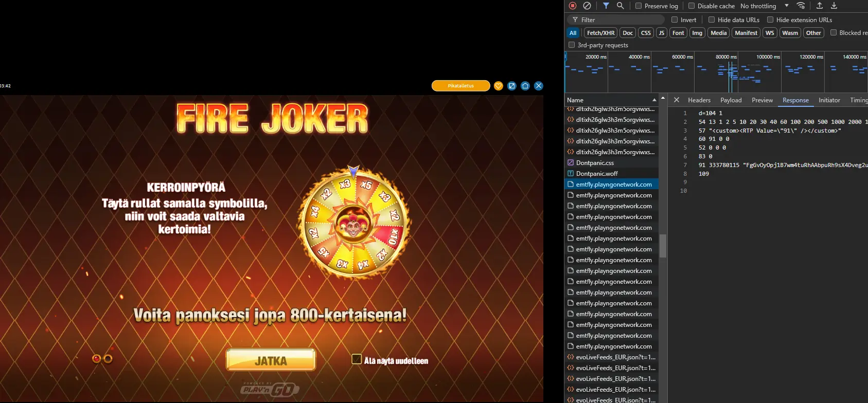This screenshot has height=403, width=868.
Task: Switch to the Response tab
Action: (795, 100)
